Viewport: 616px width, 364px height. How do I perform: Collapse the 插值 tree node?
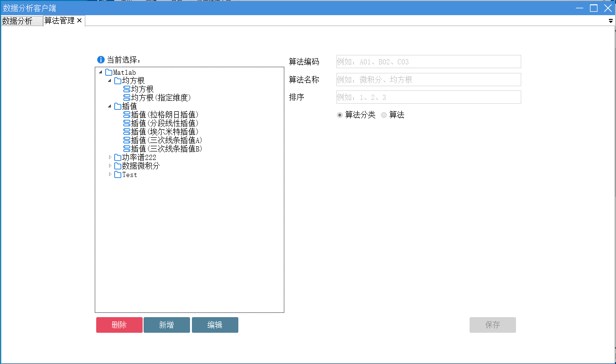point(109,107)
